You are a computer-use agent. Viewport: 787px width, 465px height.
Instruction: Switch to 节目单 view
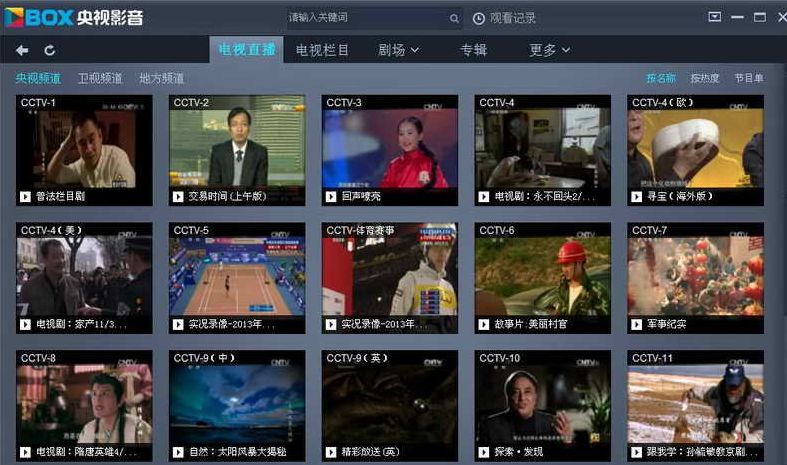pos(748,78)
